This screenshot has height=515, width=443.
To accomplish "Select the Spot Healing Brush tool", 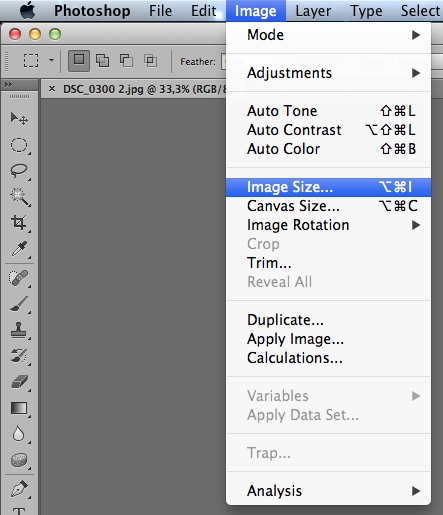I will (x=19, y=278).
